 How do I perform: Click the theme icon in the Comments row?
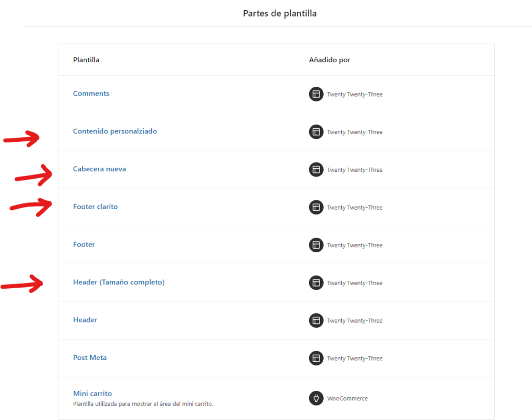(316, 94)
